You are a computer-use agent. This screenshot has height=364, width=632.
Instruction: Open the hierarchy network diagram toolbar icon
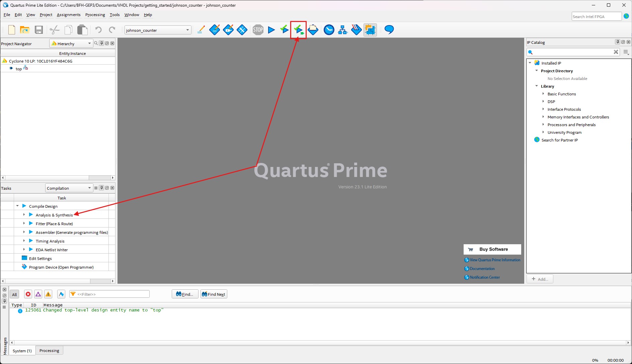[x=342, y=30]
